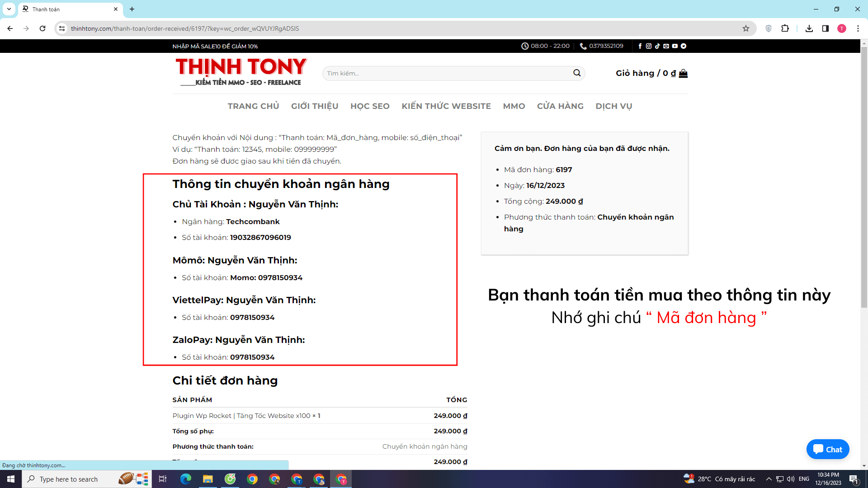Open the three-dot browser menu
Image resolution: width=868 pixels, height=488 pixels.
tap(859, 28)
